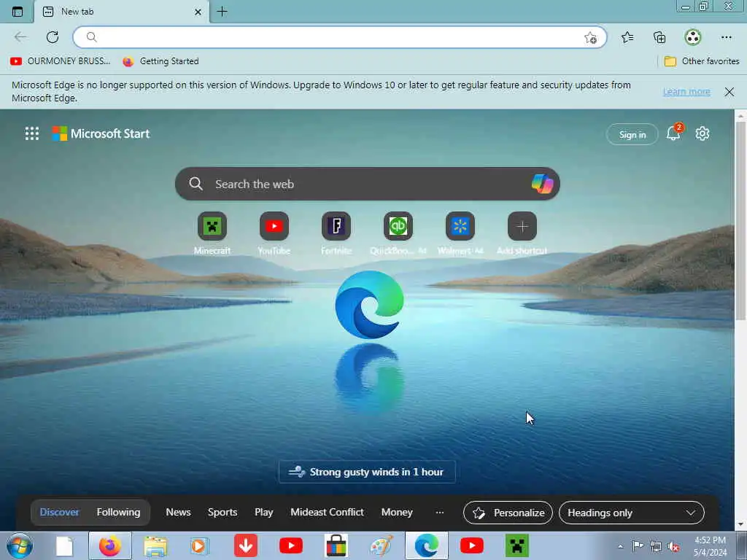Open the red download arrow taskbar app

coord(246,545)
